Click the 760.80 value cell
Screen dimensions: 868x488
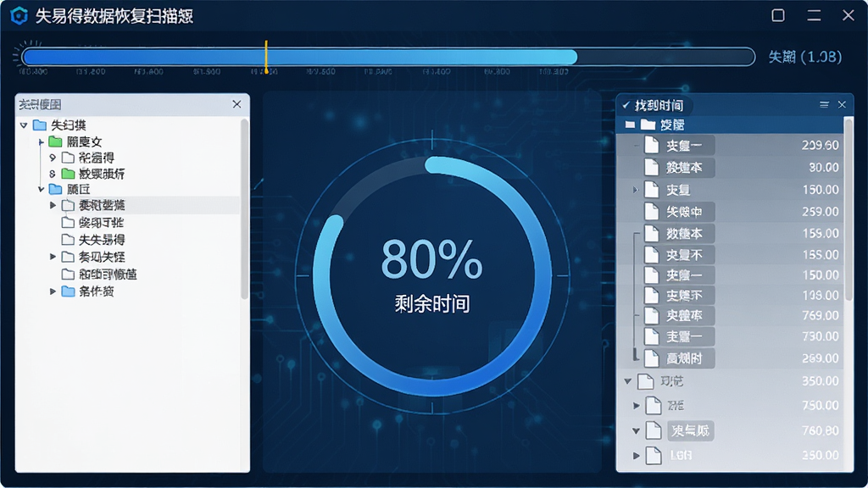(821, 430)
